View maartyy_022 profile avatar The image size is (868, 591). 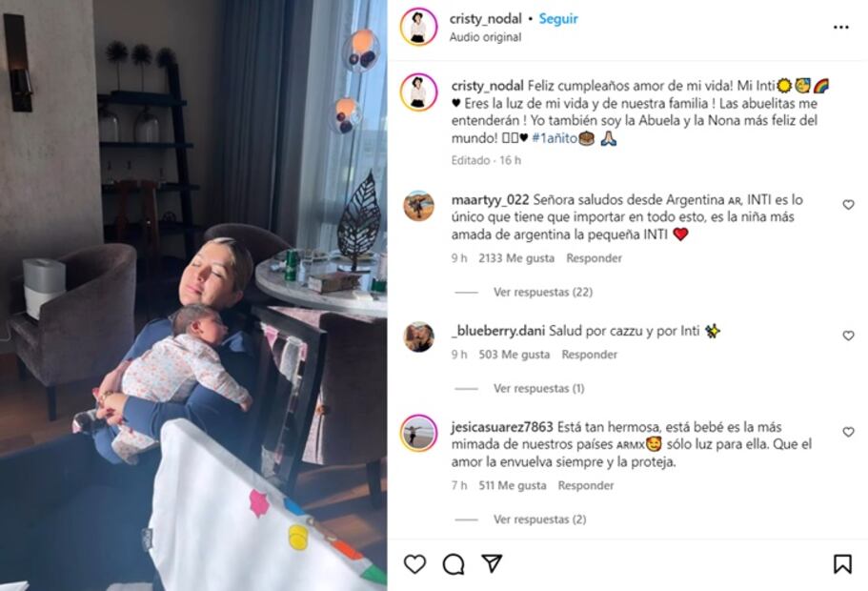click(418, 206)
